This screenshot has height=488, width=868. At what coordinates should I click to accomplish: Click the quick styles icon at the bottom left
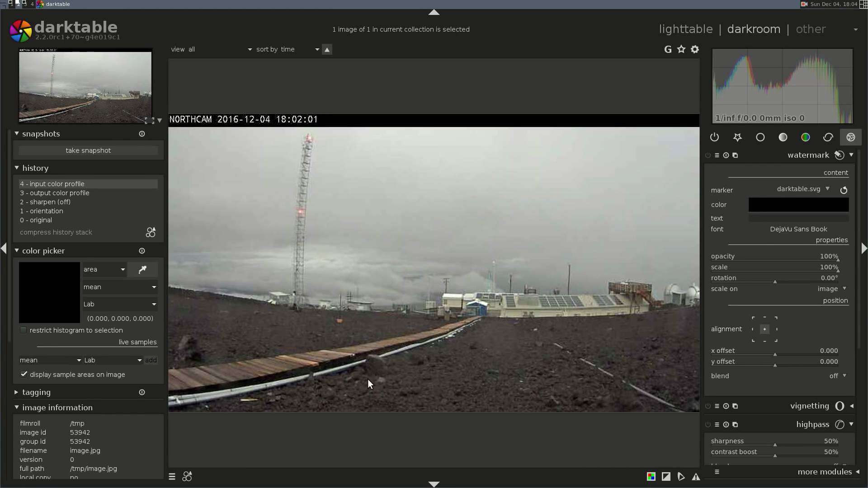point(187,477)
